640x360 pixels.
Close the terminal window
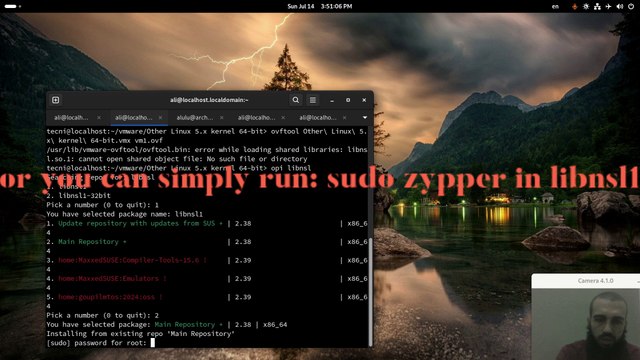pos(364,100)
